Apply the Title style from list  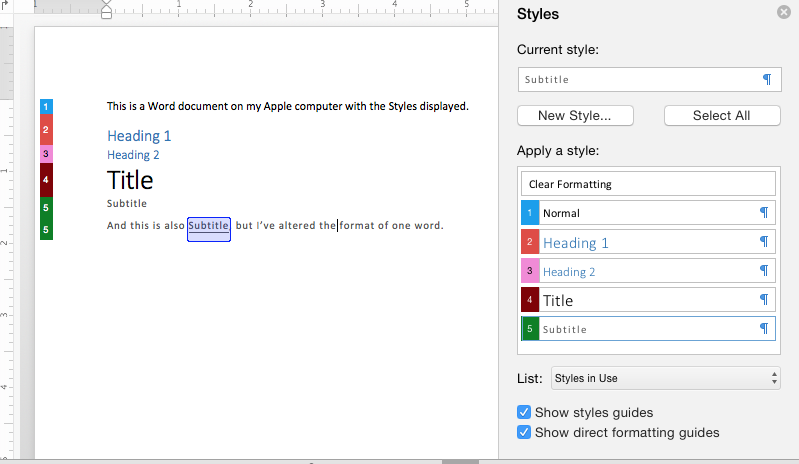coord(648,300)
